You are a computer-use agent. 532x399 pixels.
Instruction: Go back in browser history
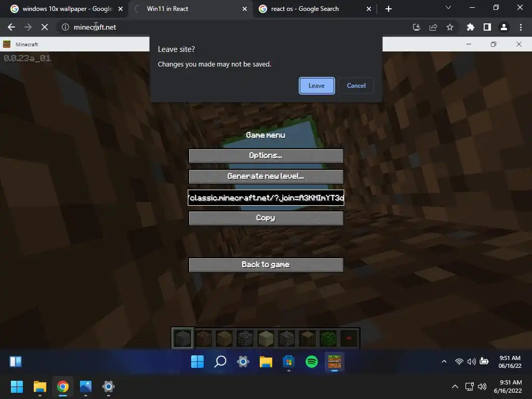tap(11, 27)
